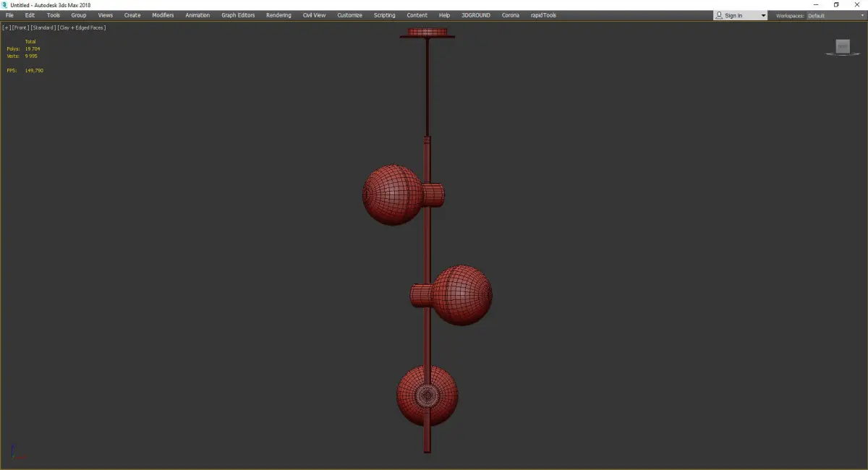Open the 3DGROUND menu
This screenshot has height=470, width=868.
point(475,15)
